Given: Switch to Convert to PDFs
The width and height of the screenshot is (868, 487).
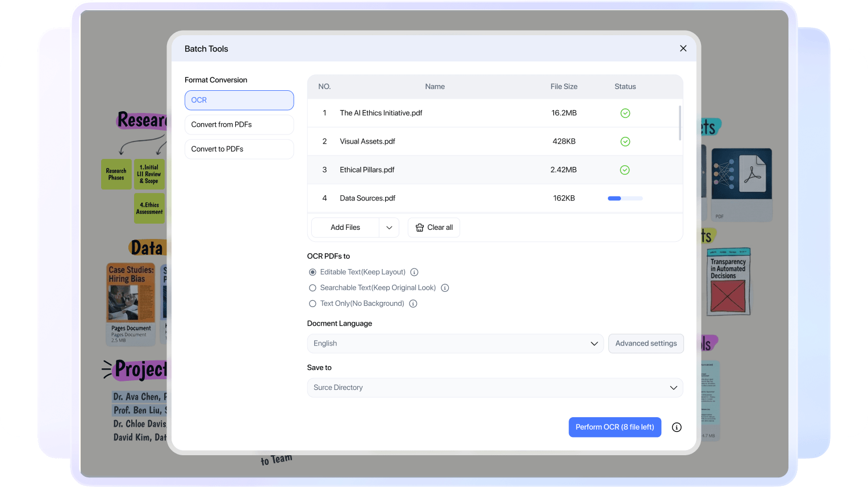Looking at the screenshot, I should 239,149.
